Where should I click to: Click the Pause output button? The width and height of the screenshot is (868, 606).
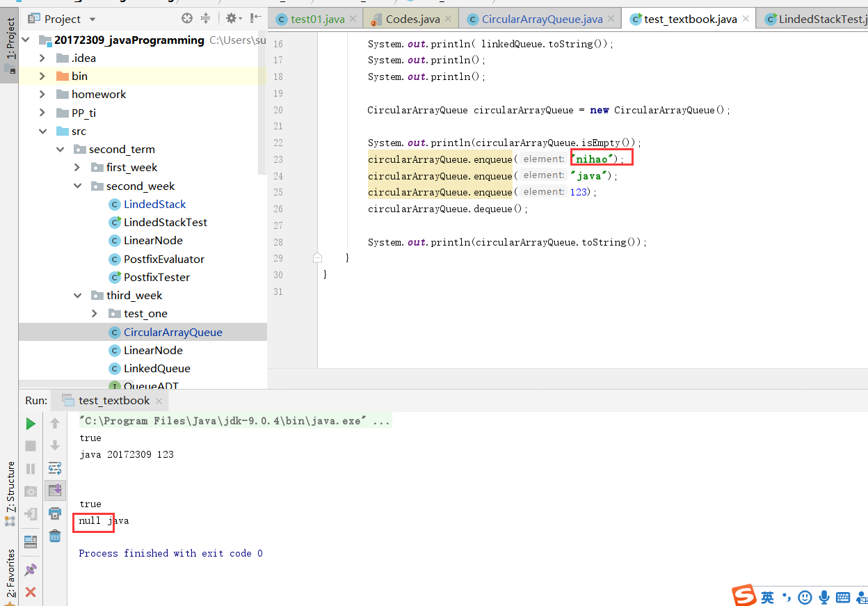pos(31,469)
